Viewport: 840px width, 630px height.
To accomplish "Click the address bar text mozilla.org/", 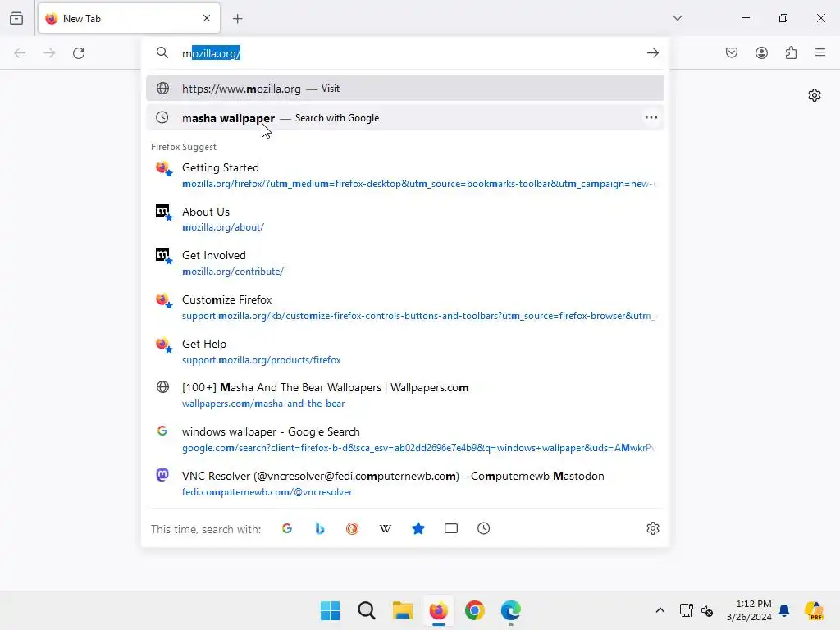I will [x=211, y=53].
